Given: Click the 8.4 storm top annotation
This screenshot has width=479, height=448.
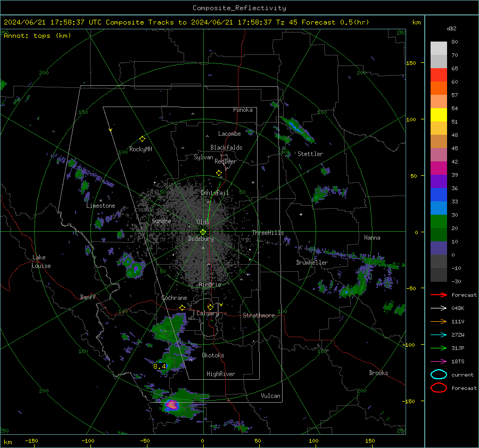Looking at the screenshot, I should [160, 366].
